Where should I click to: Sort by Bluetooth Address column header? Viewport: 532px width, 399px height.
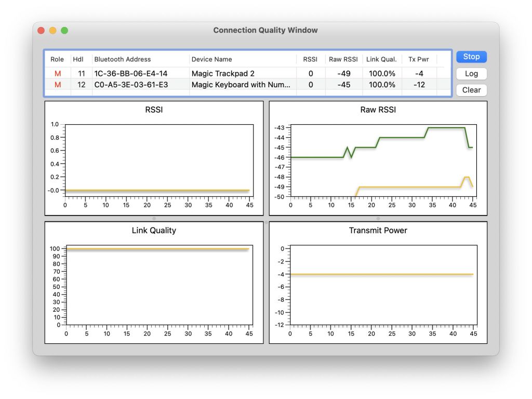pyautogui.click(x=123, y=59)
